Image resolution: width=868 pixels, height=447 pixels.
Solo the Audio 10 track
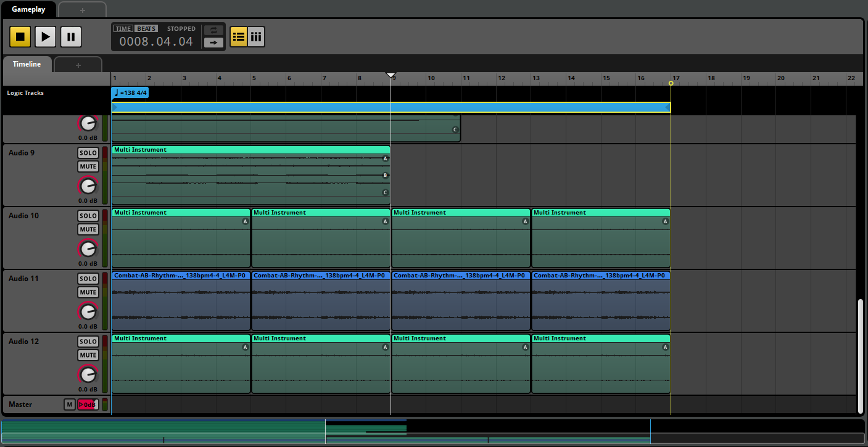click(88, 216)
